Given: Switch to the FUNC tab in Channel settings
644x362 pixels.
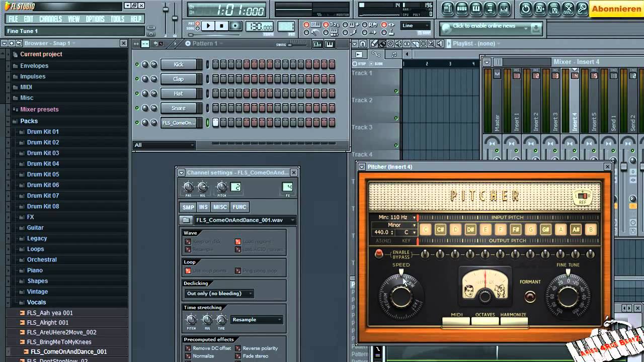Looking at the screenshot, I should click(239, 207).
